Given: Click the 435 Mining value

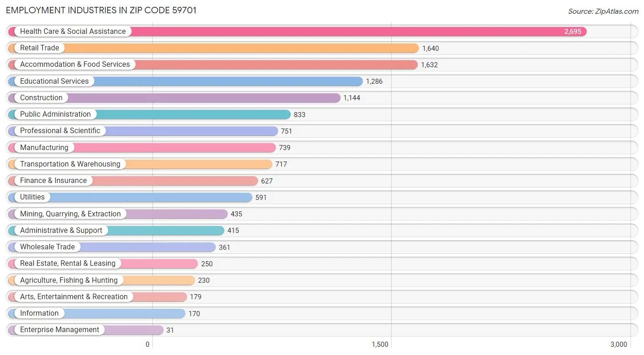Looking at the screenshot, I should pyautogui.click(x=236, y=214).
